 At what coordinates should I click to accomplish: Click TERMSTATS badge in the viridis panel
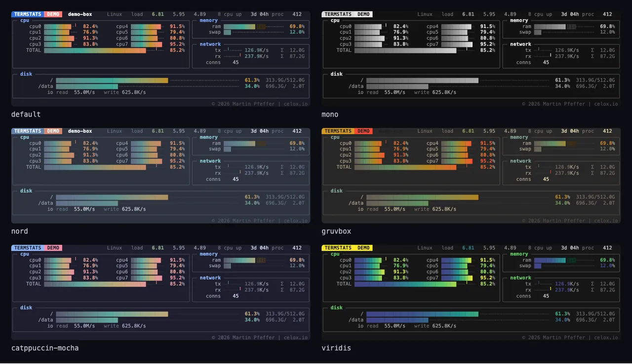338,248
